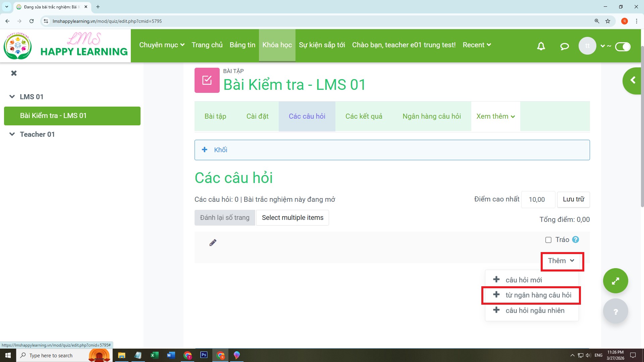
Task: Click the Lưu trữ button
Action: [573, 199]
